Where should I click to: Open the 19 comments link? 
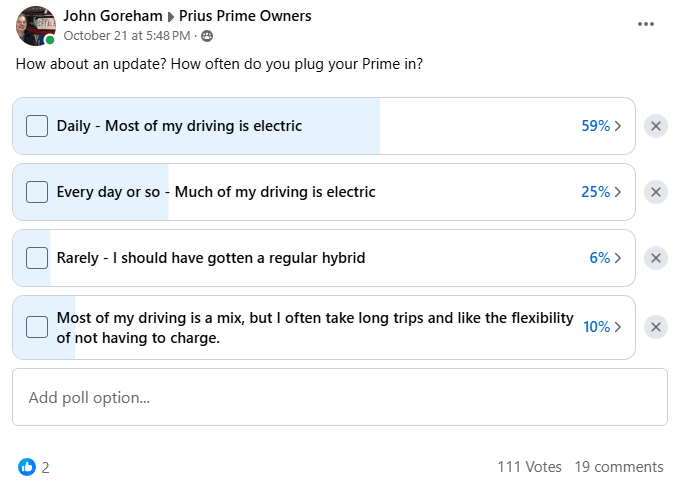[619, 467]
